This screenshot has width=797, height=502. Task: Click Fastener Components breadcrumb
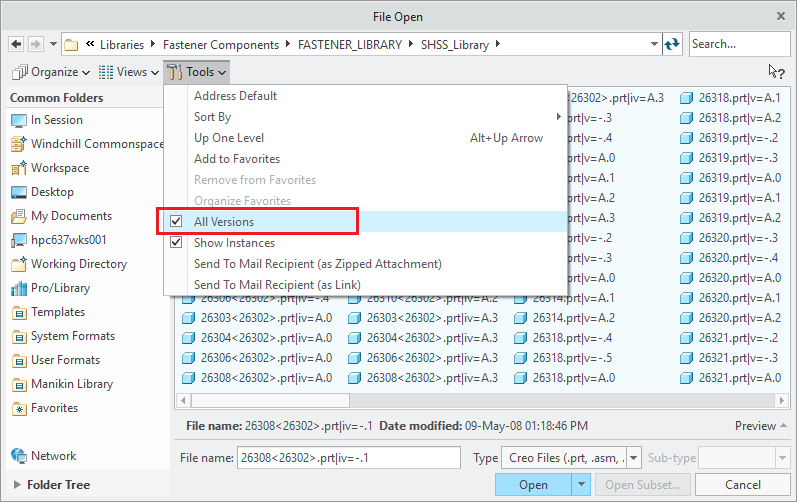(221, 45)
